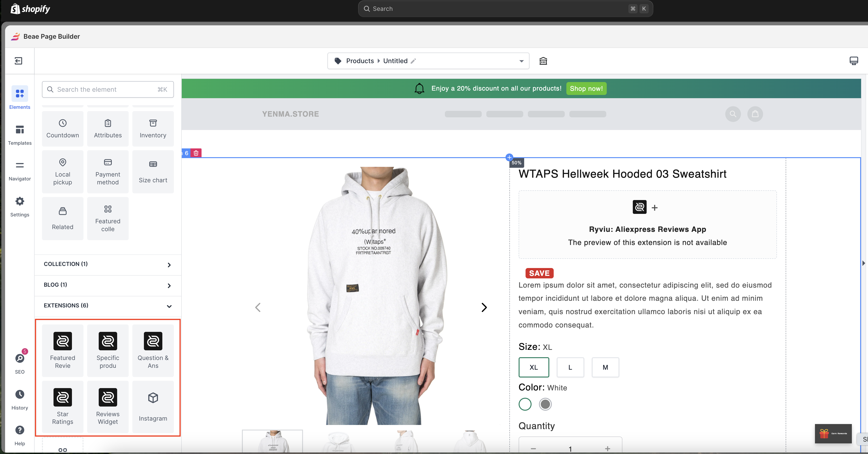Image resolution: width=868 pixels, height=454 pixels.
Task: Select the Related element
Action: (63, 218)
